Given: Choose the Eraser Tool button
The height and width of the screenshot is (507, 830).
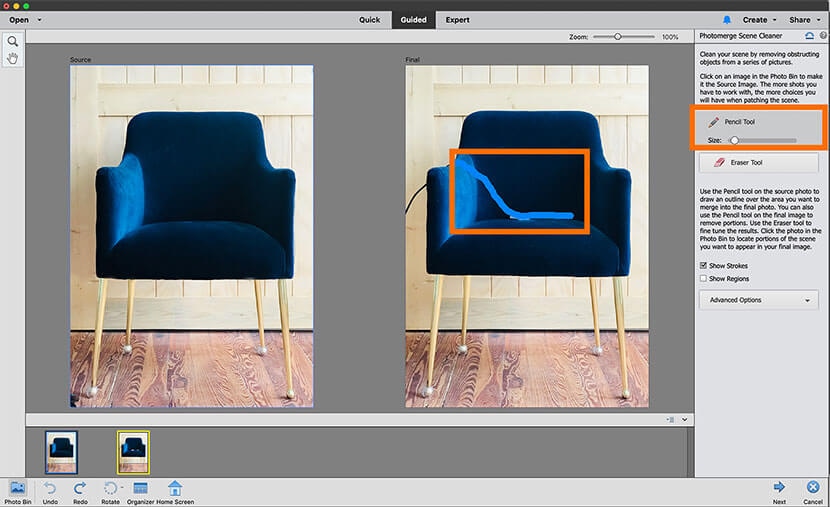Looking at the screenshot, I should 759,162.
